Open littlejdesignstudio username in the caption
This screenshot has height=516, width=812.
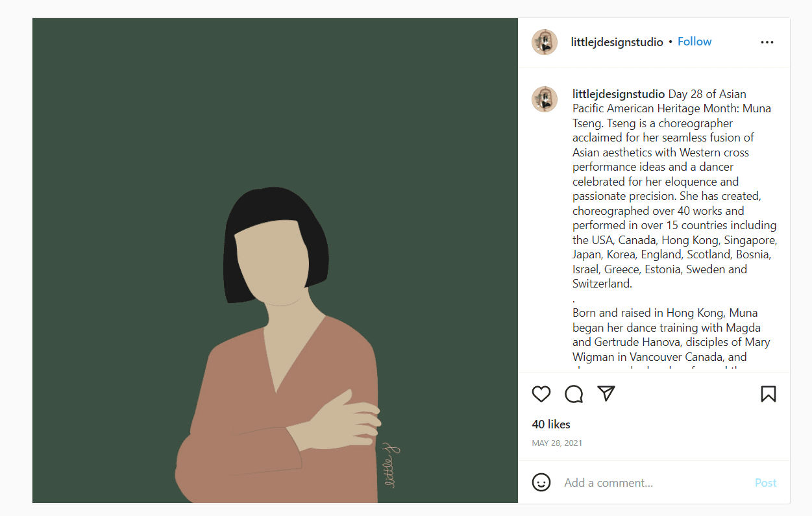(x=619, y=94)
